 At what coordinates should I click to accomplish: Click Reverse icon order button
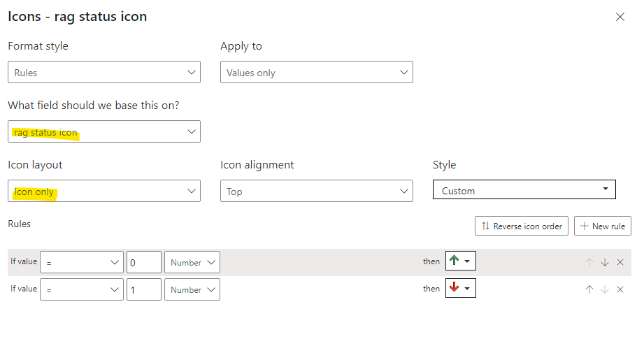[522, 226]
